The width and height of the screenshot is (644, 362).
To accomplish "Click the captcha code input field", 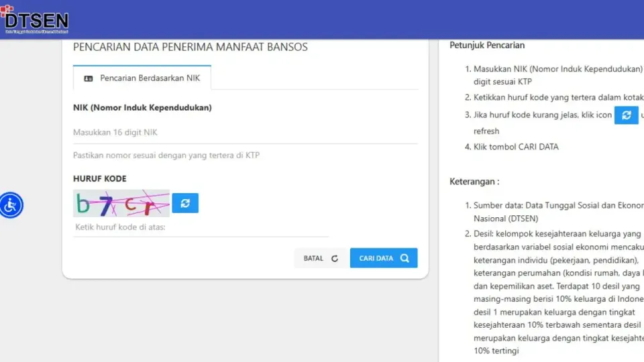I will (x=201, y=227).
